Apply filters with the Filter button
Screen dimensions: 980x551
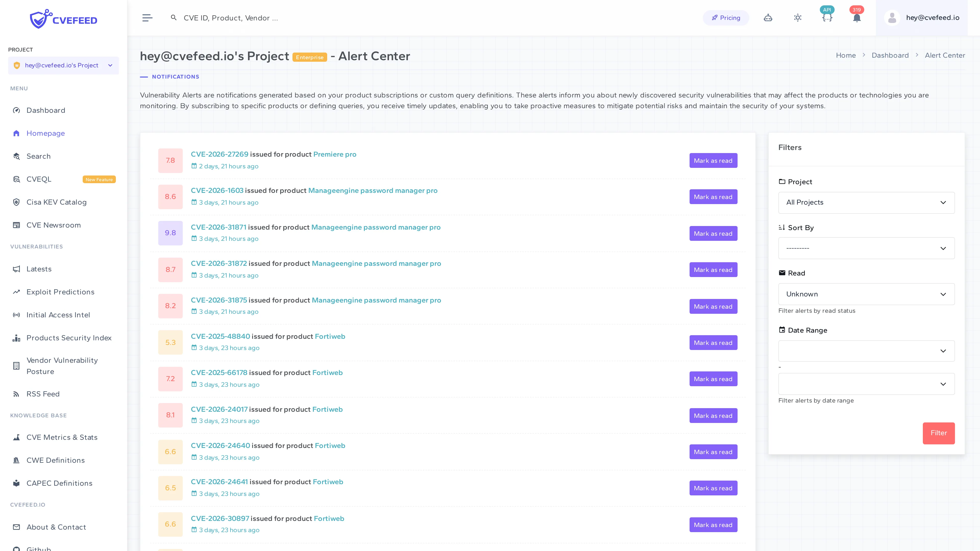939,433
